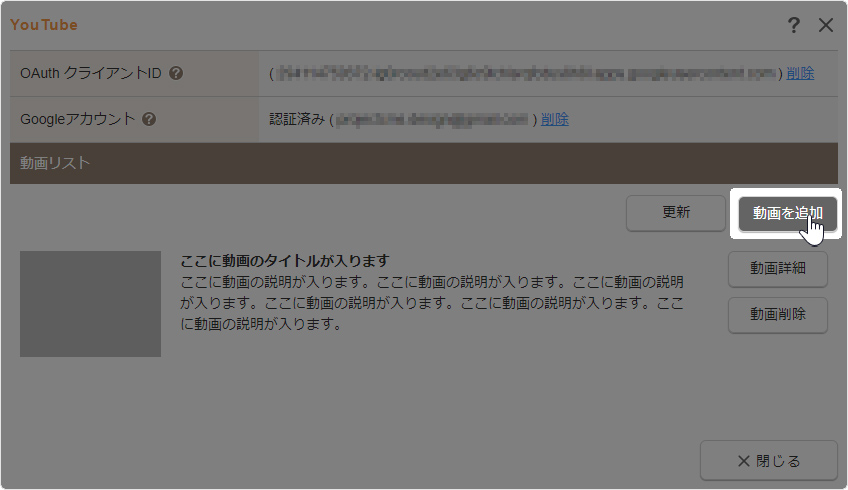Click the 閉じる button at bottom
Image resolution: width=848 pixels, height=490 pixels.
pyautogui.click(x=768, y=461)
